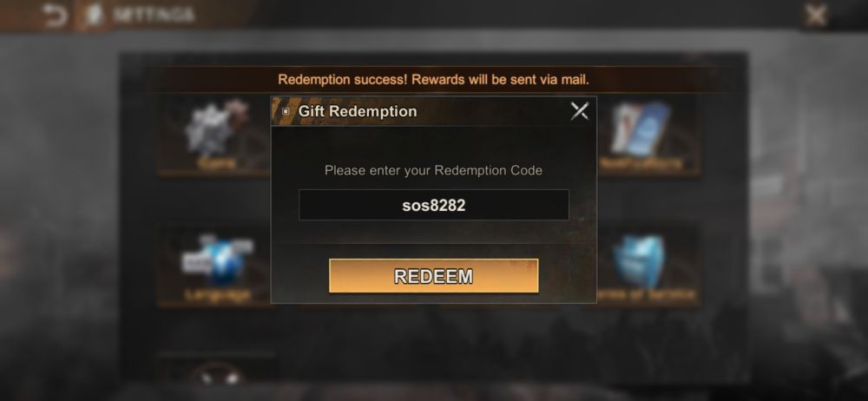868x401 pixels.
Task: Click the Settings emblem icon in header
Action: pos(94,15)
